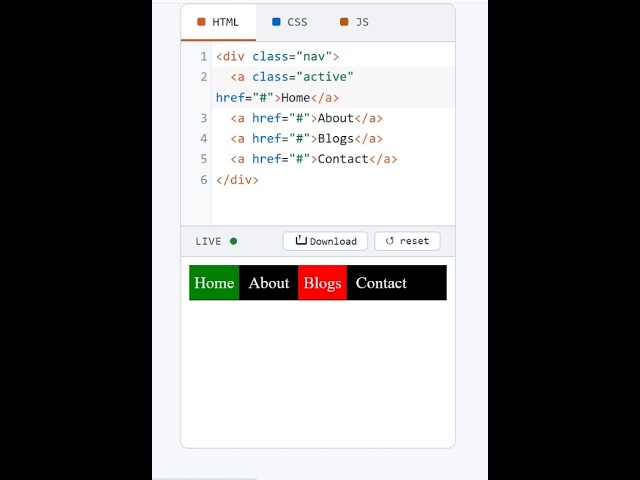The height and width of the screenshot is (480, 640).
Task: Click the LIVE label
Action: point(208,242)
